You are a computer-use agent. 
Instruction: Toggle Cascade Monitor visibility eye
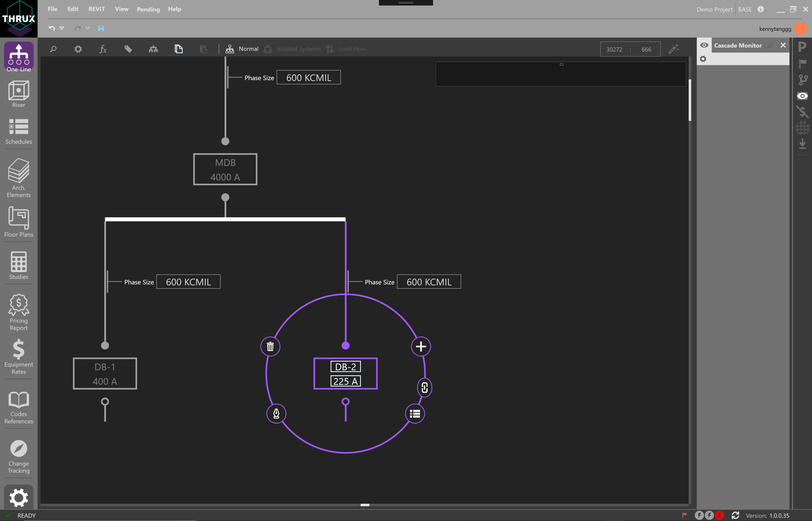[x=704, y=45]
